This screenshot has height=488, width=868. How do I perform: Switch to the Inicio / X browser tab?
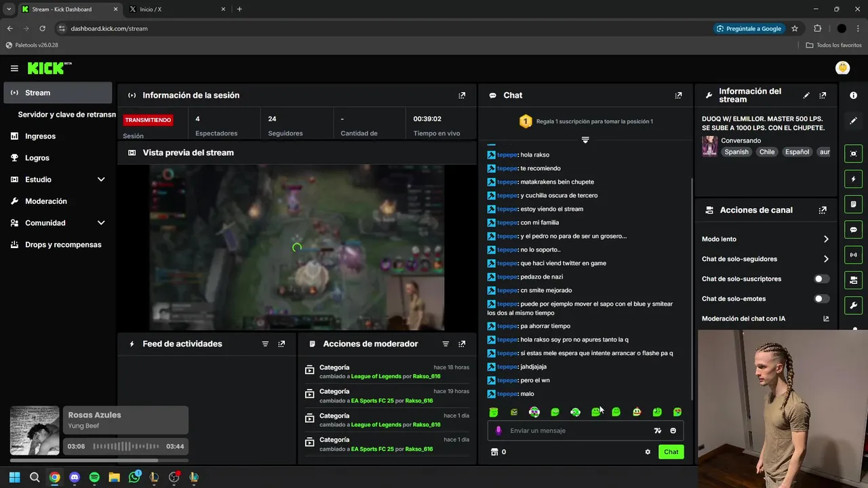(x=178, y=9)
